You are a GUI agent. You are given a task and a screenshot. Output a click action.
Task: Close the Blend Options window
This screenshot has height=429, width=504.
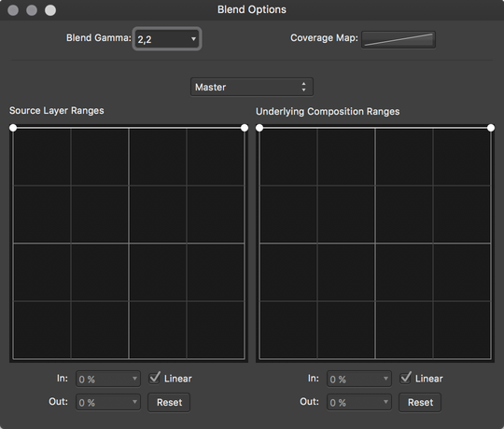[13, 10]
